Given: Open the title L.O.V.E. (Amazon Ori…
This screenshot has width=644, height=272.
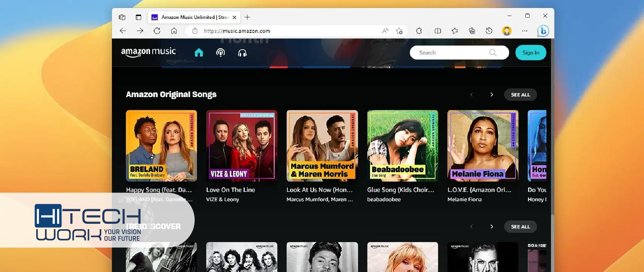Looking at the screenshot, I should pos(479,190).
